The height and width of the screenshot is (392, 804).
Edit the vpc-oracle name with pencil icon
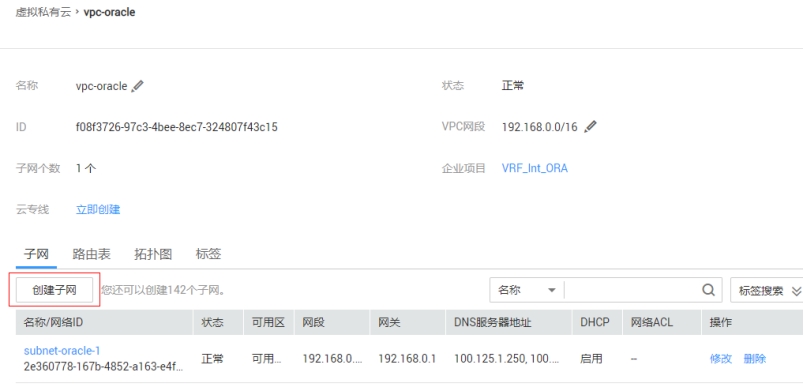[137, 86]
